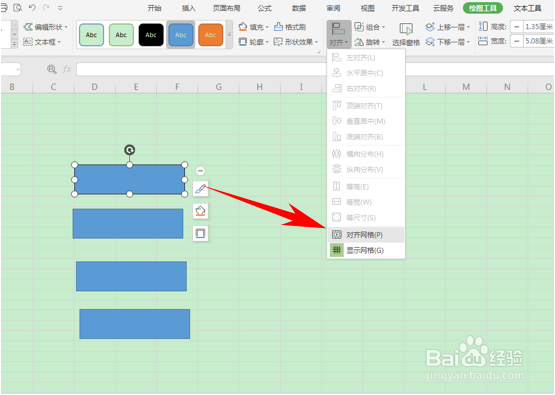Image resolution: width=555 pixels, height=395 pixels.
Task: Open the 轮廓 outline dropdown
Action: [x=253, y=42]
